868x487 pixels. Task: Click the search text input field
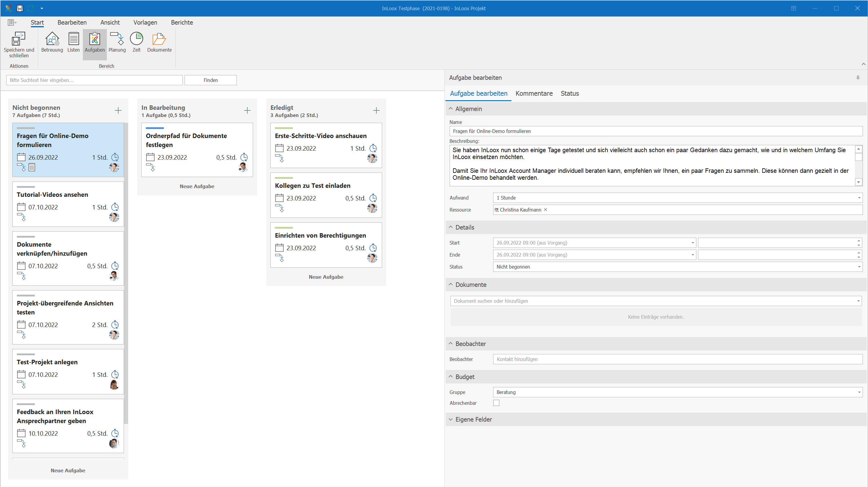(94, 80)
